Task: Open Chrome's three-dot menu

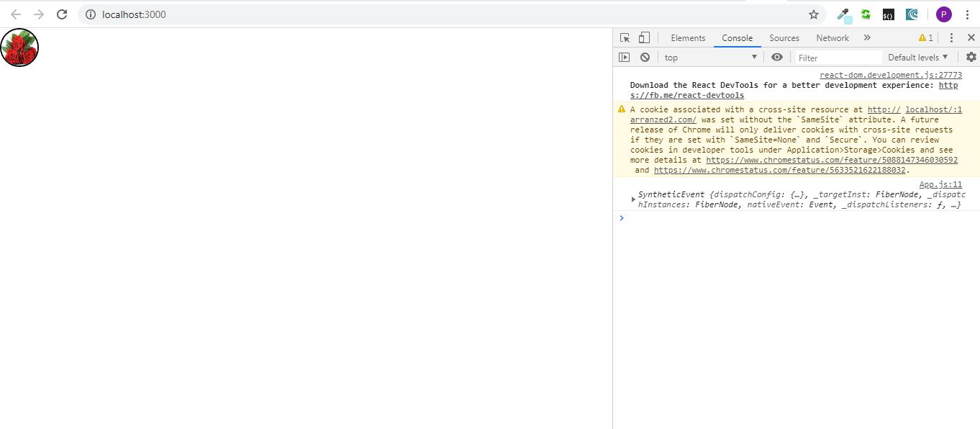Action: tap(967, 14)
